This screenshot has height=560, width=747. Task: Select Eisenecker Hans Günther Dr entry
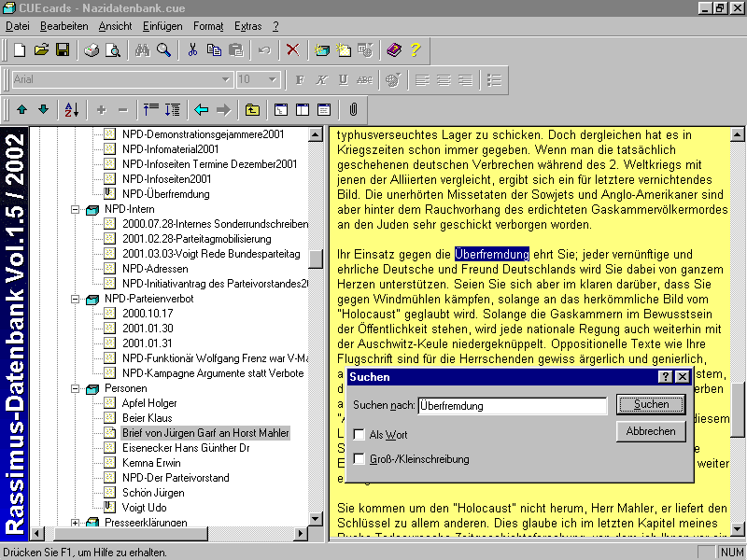[186, 448]
